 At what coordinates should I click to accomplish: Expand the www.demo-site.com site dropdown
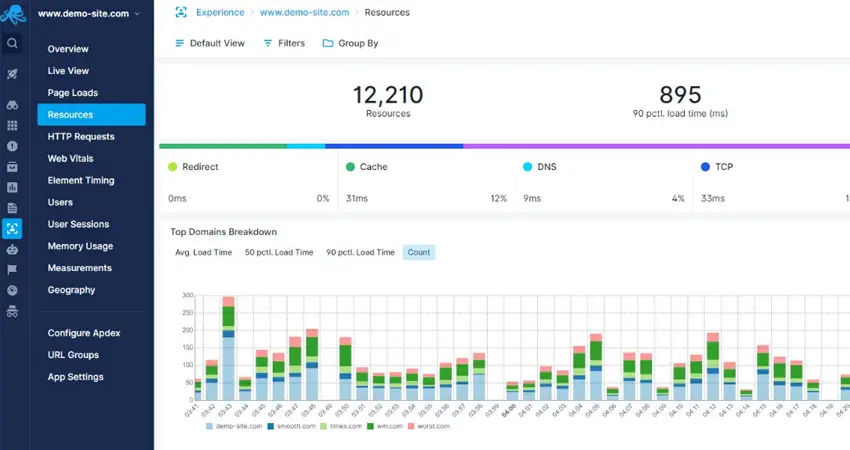coord(89,14)
